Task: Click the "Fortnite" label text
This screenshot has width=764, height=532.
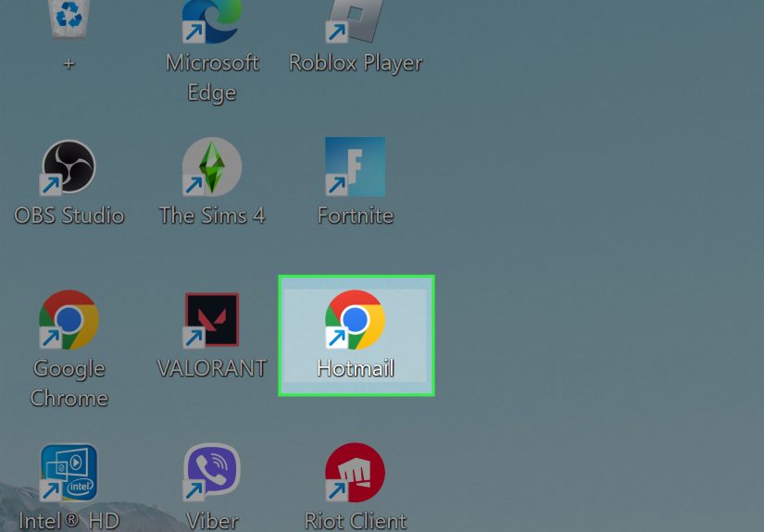Action: click(x=356, y=216)
